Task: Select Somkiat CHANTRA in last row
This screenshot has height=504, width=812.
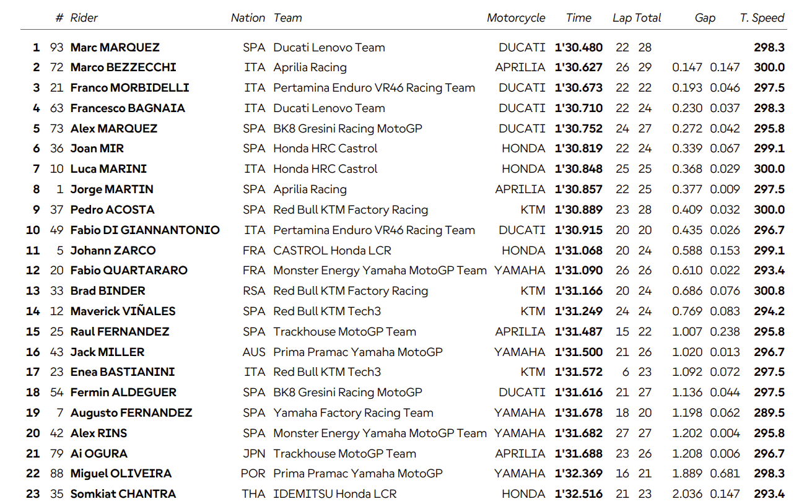Action: [123, 494]
